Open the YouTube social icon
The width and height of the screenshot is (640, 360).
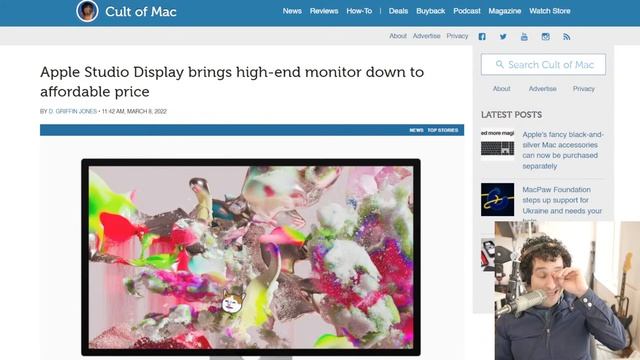click(524, 37)
